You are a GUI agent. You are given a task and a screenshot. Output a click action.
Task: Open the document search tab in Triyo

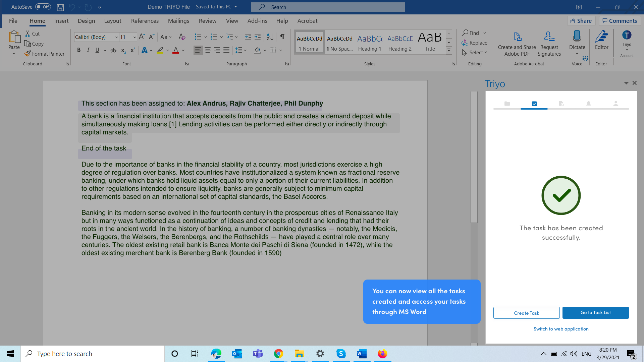coord(561,104)
